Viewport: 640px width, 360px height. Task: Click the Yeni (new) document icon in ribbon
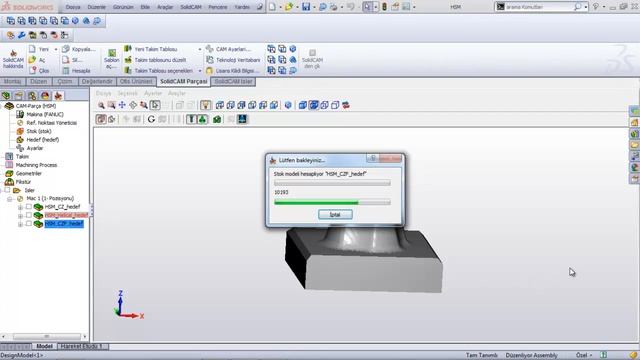(32, 49)
